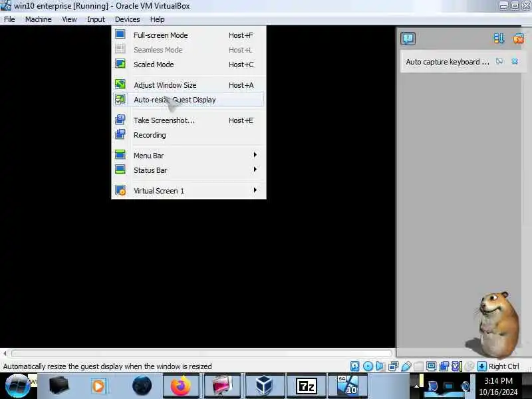Click the USB status bar indicator
This screenshot has height=399, width=532.
click(x=406, y=366)
